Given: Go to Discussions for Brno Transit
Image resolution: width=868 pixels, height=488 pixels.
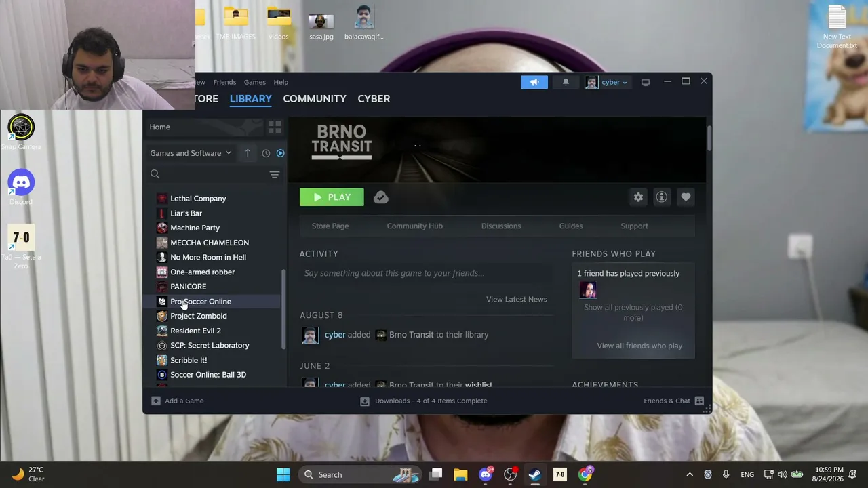Looking at the screenshot, I should tap(501, 226).
